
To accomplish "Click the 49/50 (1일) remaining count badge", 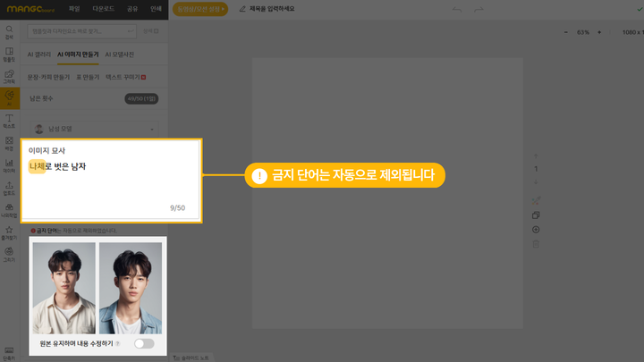I will pyautogui.click(x=141, y=98).
